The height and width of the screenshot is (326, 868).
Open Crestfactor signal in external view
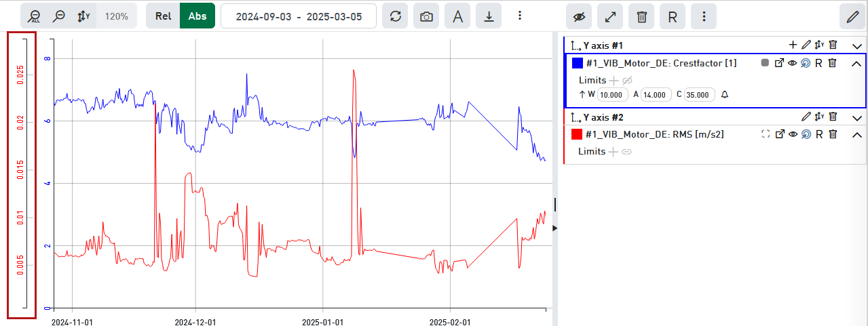(780, 63)
